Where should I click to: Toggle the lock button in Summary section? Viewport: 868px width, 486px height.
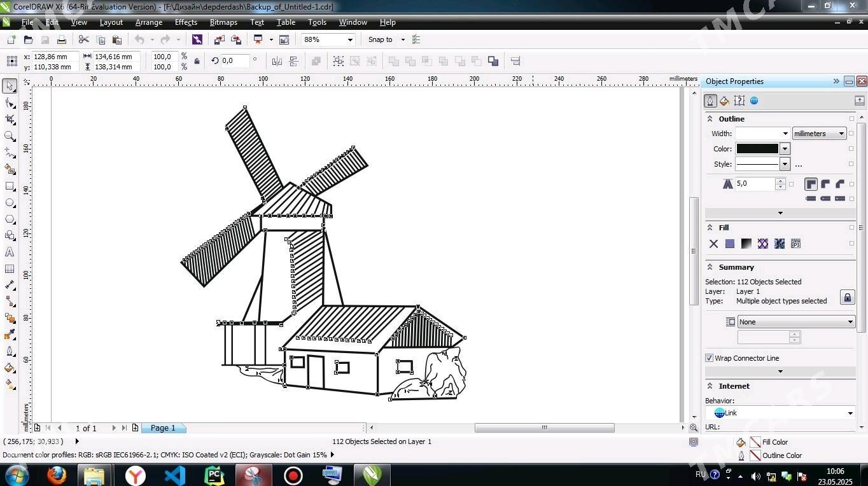pos(847,297)
